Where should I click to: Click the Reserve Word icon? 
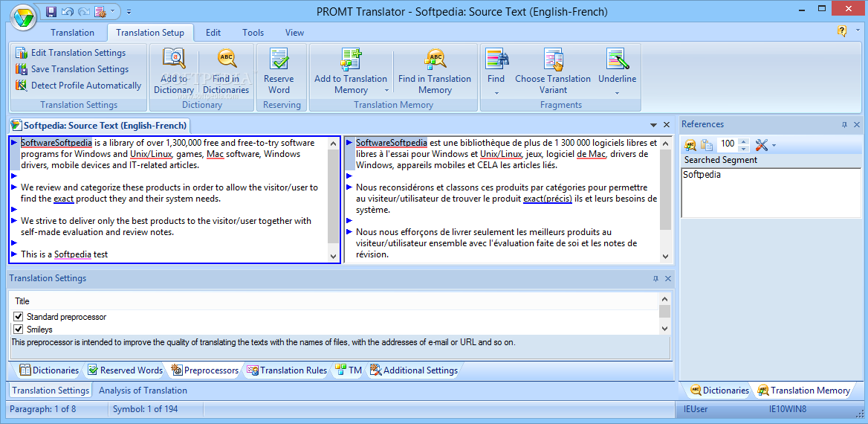pos(279,59)
